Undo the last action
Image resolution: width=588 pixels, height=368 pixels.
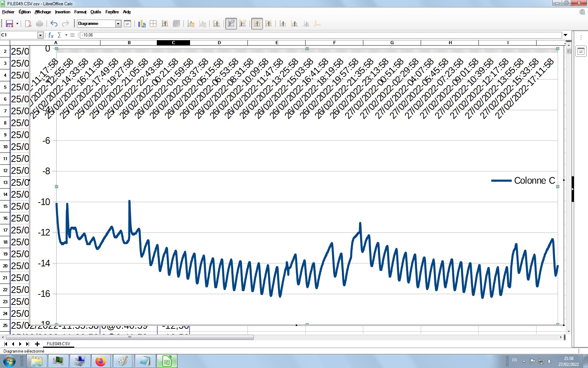[54, 24]
